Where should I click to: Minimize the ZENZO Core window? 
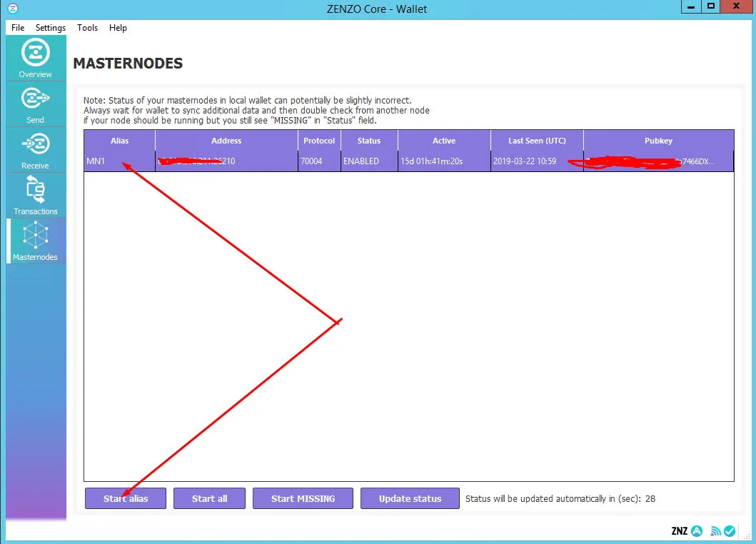691,6
